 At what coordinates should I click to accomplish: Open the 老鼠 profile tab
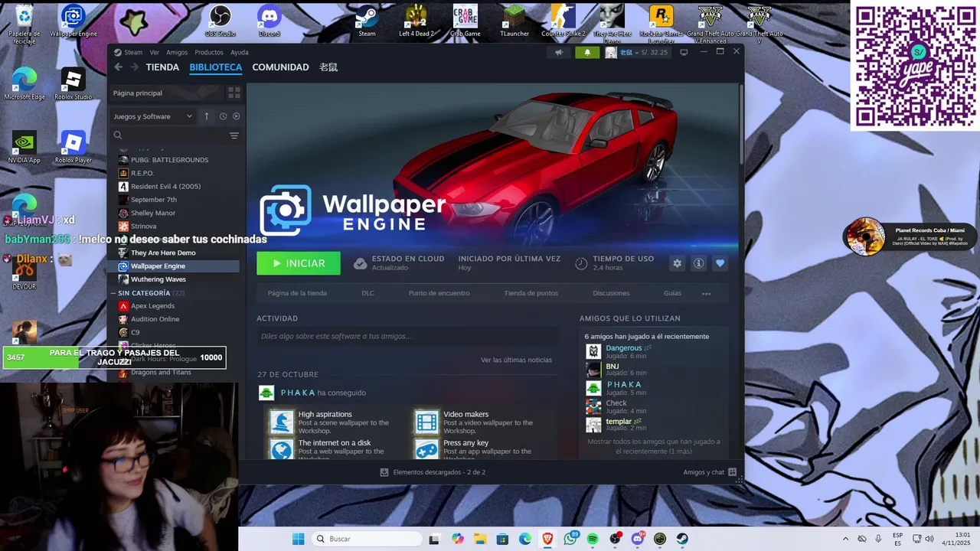[328, 67]
